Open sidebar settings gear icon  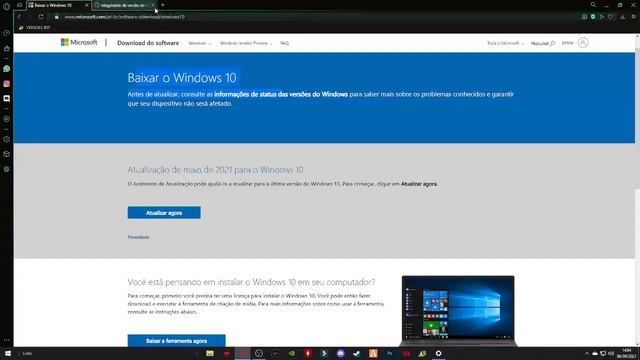pos(7,169)
